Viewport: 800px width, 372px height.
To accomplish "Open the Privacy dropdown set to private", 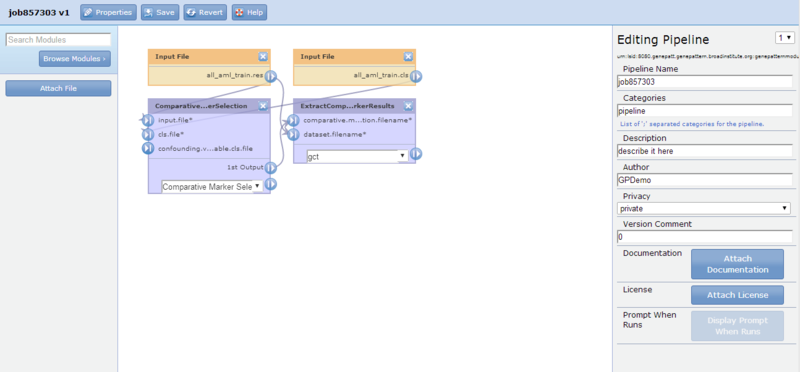I will click(704, 209).
